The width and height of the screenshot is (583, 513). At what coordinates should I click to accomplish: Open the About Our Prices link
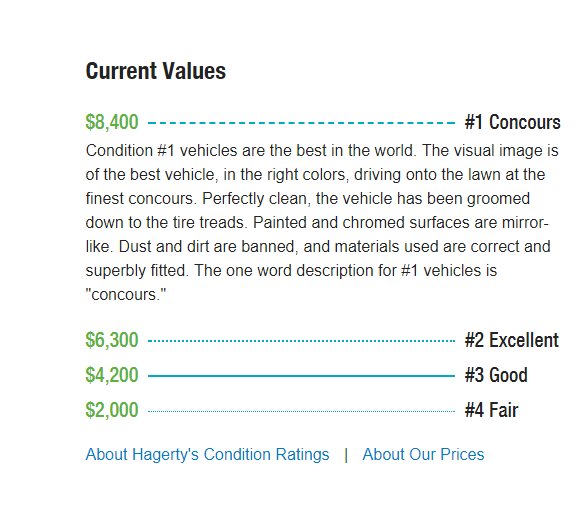point(423,454)
